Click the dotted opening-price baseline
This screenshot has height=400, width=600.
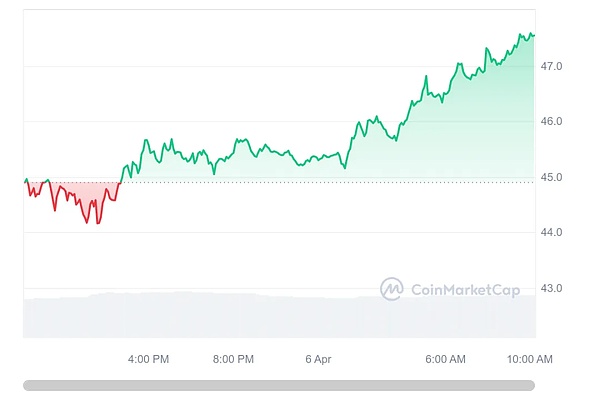point(300,182)
